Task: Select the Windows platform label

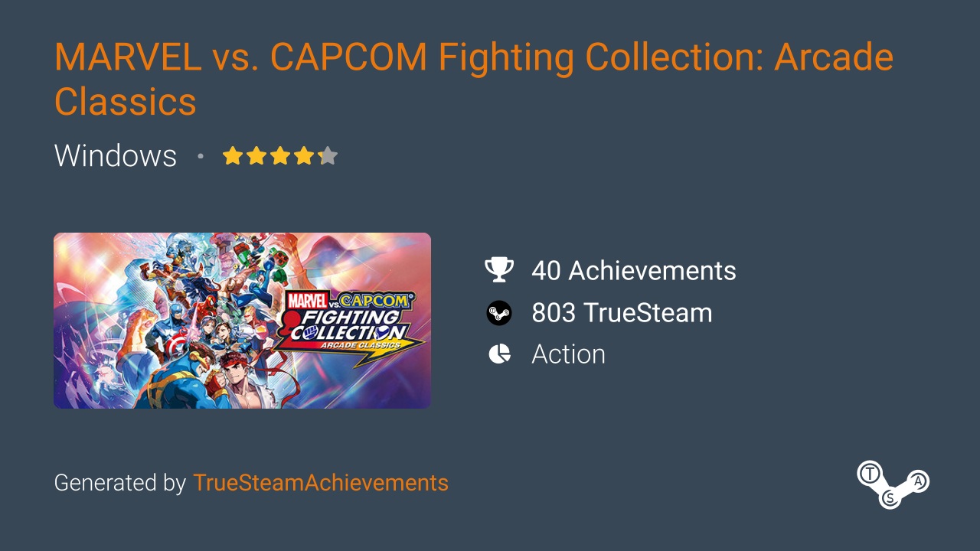Action: click(x=116, y=156)
